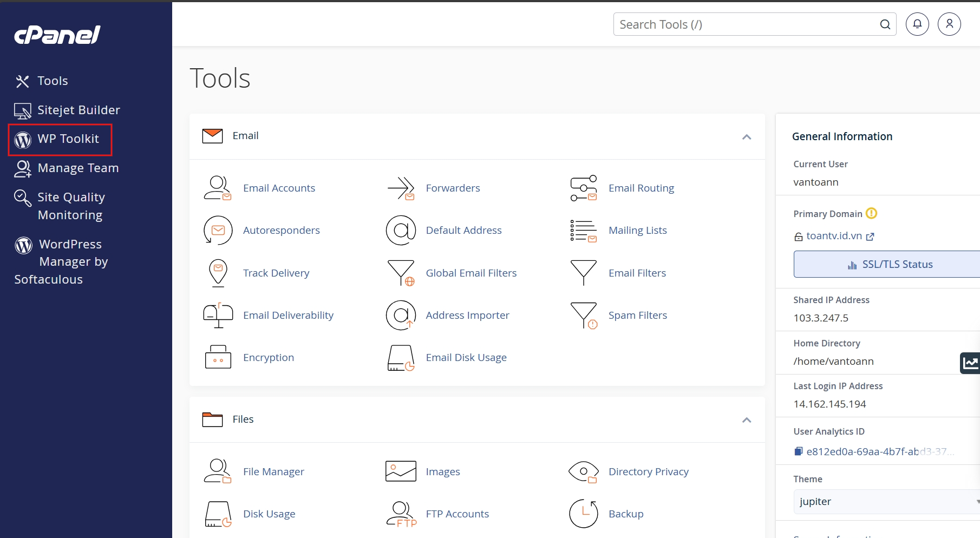Image resolution: width=980 pixels, height=538 pixels.
Task: Collapse the Files section chevron
Action: coord(747,420)
